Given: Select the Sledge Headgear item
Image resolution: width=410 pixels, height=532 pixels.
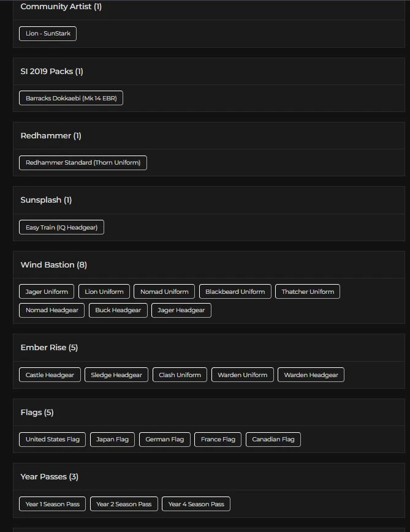Looking at the screenshot, I should 116,375.
